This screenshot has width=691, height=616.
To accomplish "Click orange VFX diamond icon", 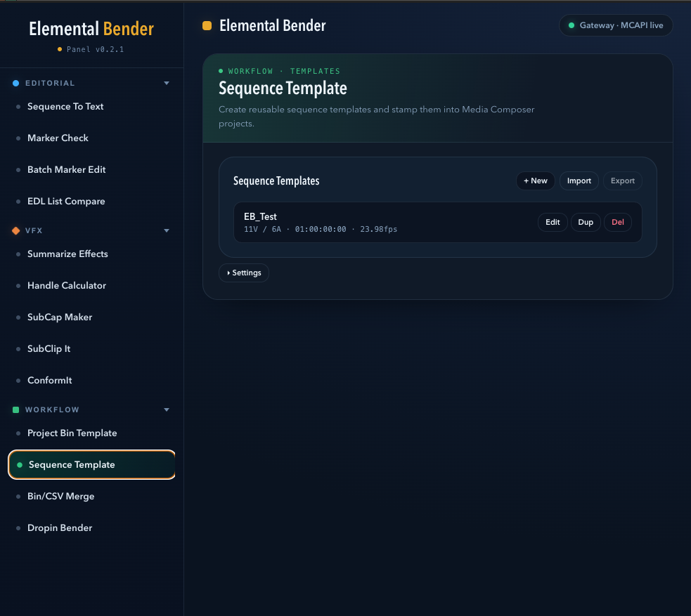I will [x=16, y=230].
